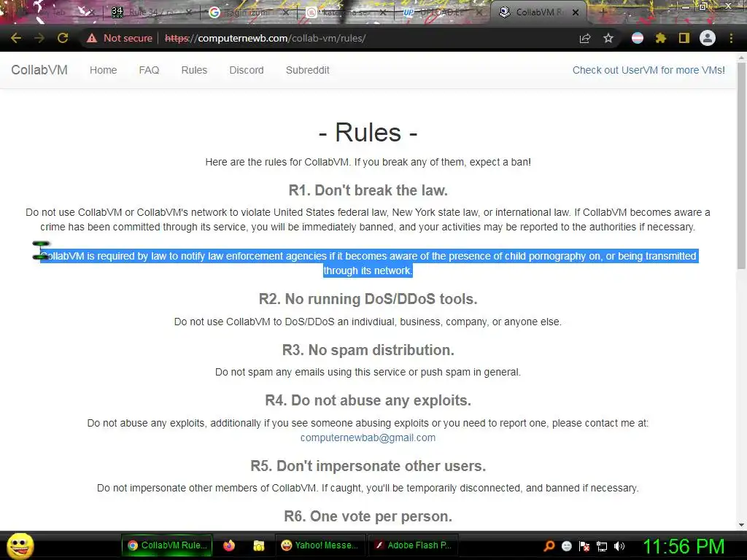This screenshot has width=747, height=560.
Task: Click the striped flag extension icon
Action: point(638,38)
